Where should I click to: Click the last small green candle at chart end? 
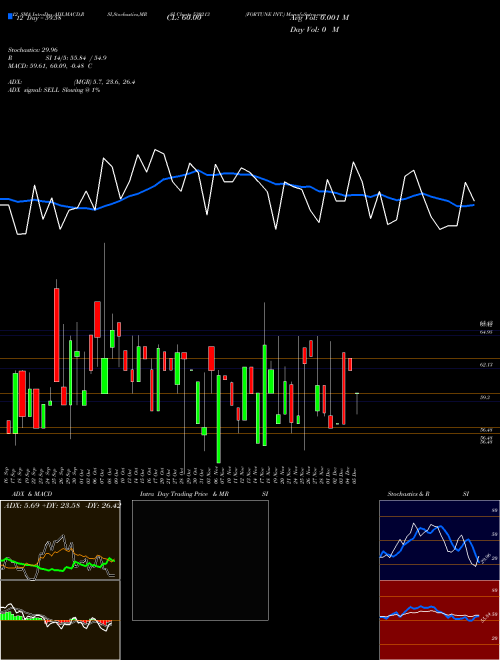[x=357, y=393]
